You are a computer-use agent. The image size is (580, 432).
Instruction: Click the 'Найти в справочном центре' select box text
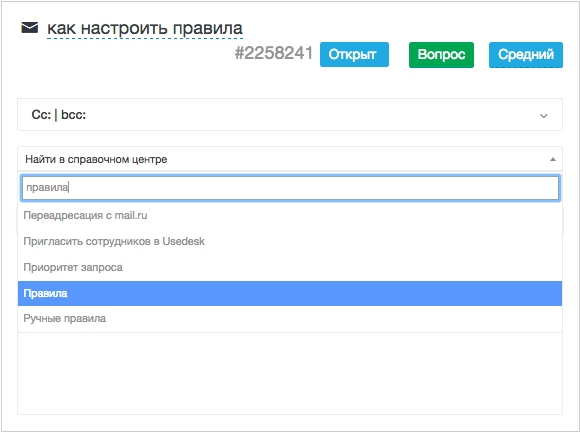coord(96,159)
